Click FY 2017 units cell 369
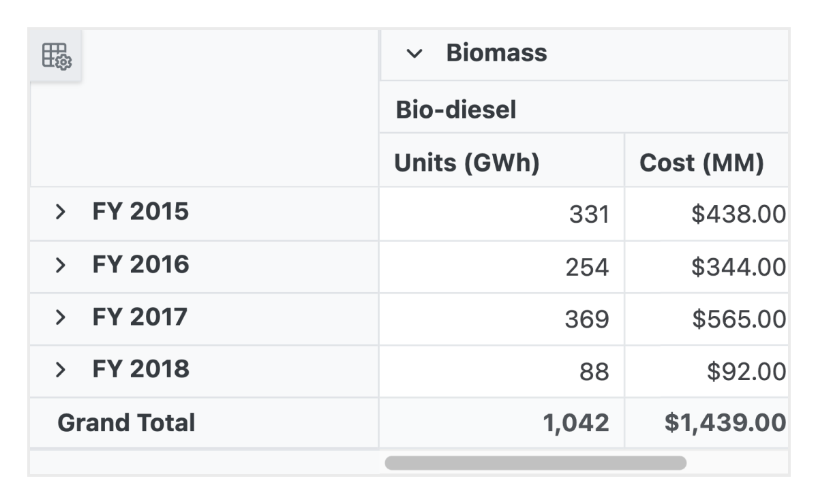818x504 pixels. click(x=587, y=319)
